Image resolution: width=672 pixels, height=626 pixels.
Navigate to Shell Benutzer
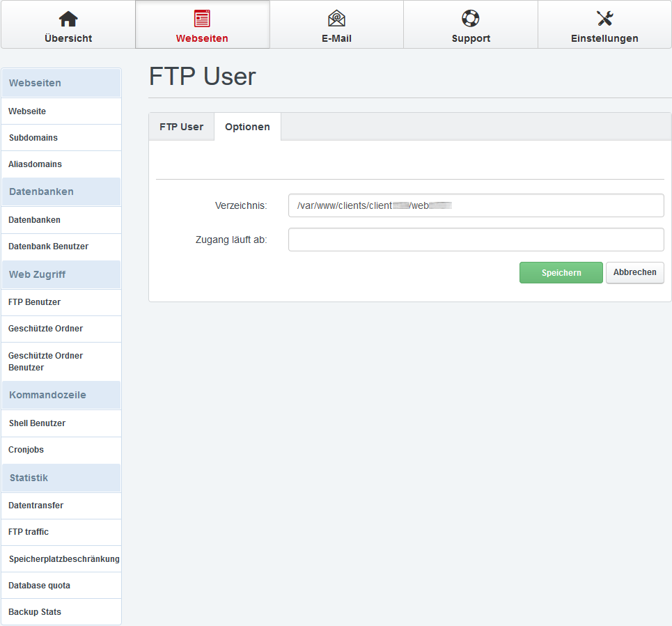point(38,423)
